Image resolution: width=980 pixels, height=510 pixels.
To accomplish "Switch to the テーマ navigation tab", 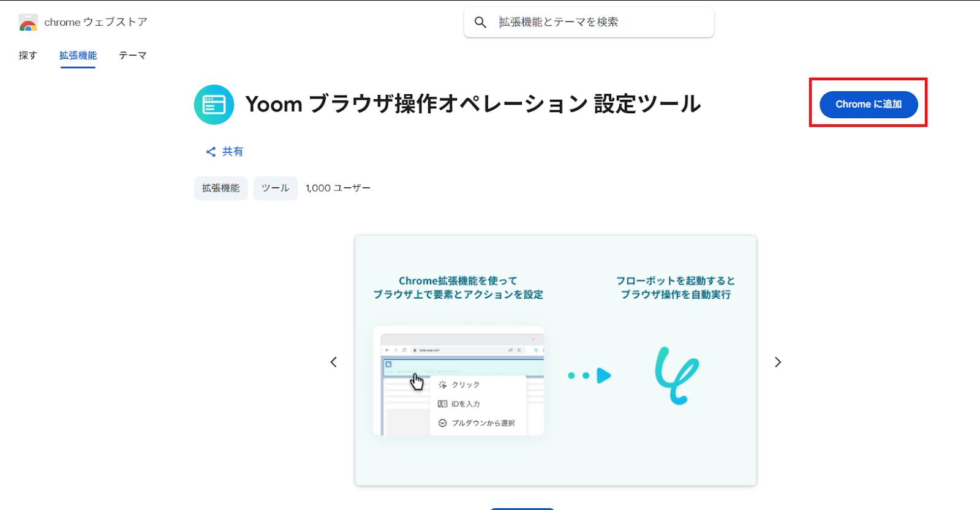I will (x=133, y=55).
